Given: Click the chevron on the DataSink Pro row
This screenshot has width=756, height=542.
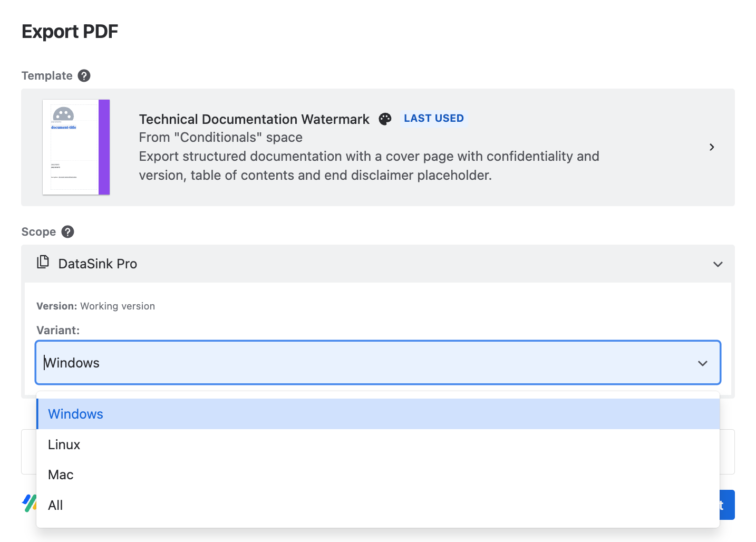Looking at the screenshot, I should [718, 264].
